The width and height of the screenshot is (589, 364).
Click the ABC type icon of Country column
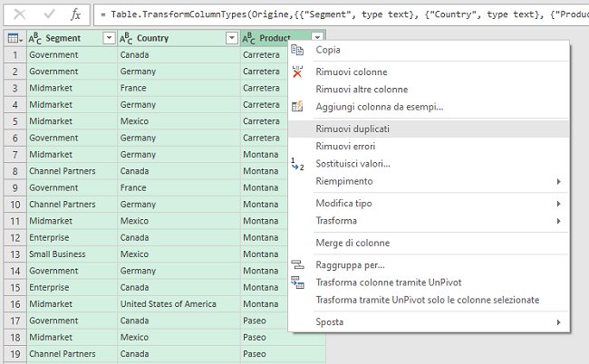click(x=126, y=38)
